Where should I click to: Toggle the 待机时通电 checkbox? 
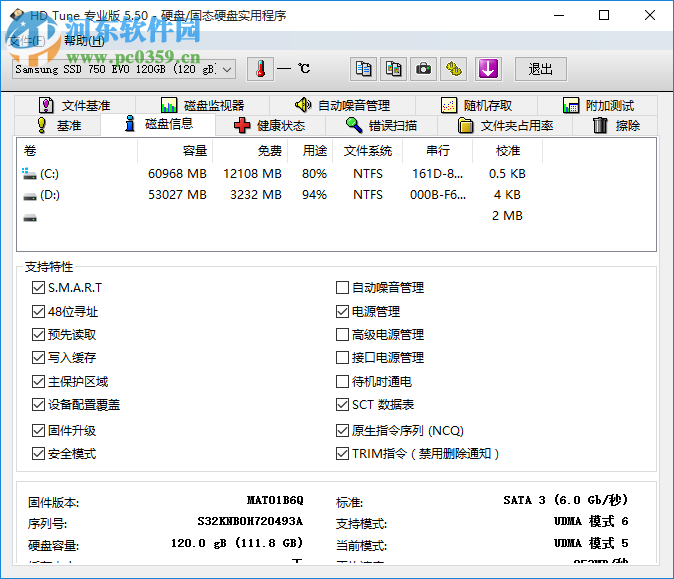tap(342, 381)
